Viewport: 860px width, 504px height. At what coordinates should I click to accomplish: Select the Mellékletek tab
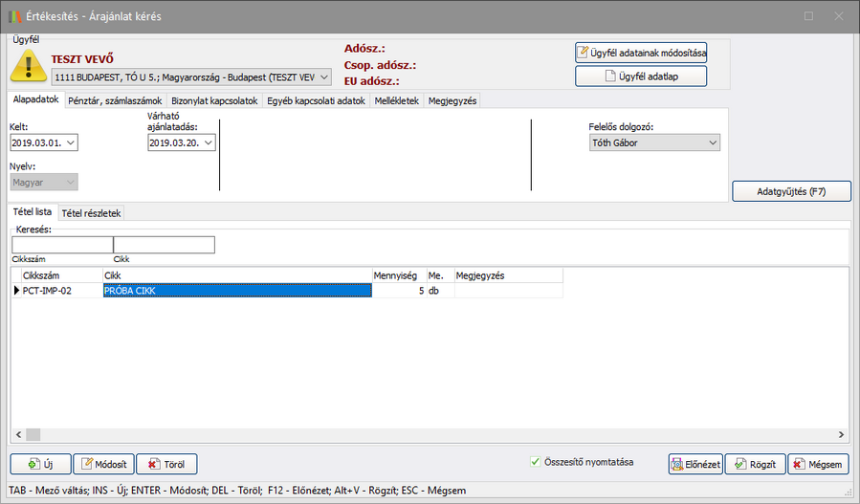tap(396, 100)
